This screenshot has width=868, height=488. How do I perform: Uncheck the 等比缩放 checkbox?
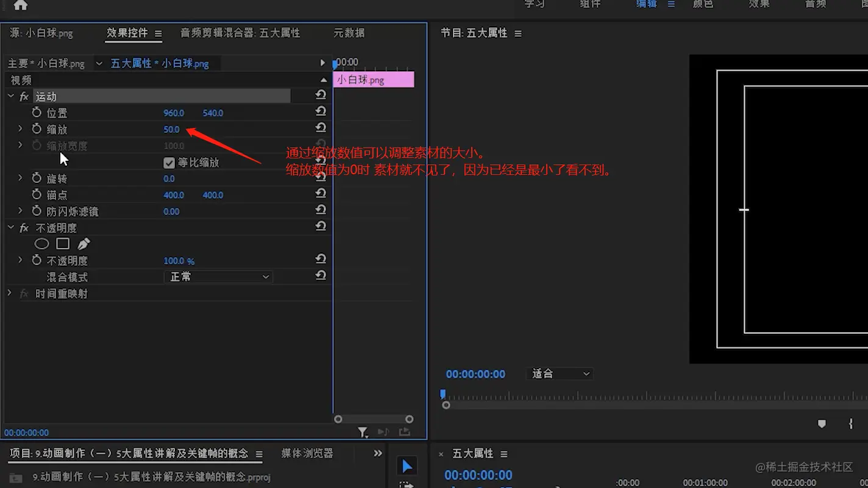(x=169, y=163)
